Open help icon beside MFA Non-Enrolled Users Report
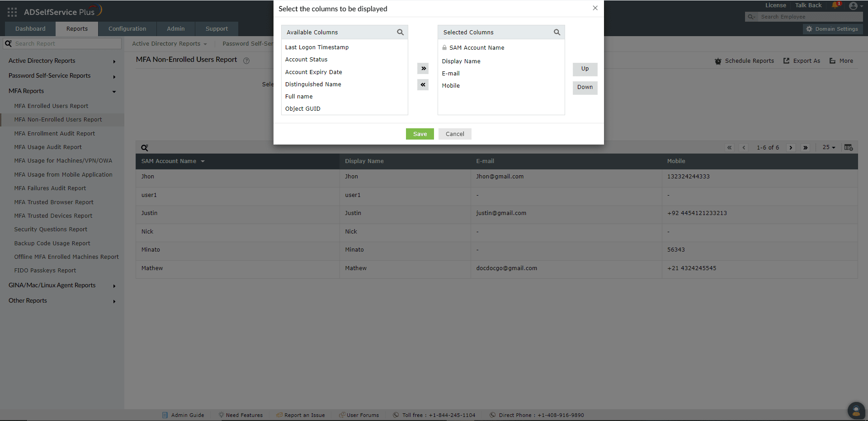The width and height of the screenshot is (868, 421). click(x=246, y=61)
